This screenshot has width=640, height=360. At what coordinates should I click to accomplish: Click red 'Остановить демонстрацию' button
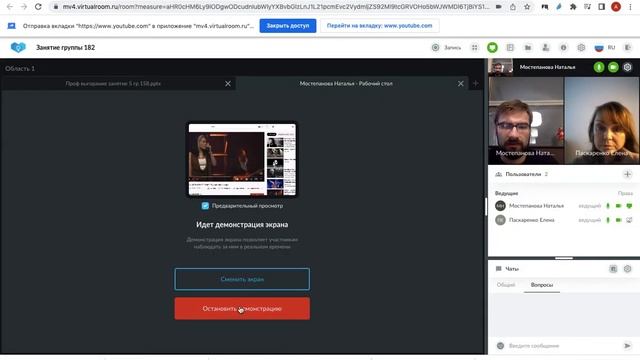pos(242,309)
